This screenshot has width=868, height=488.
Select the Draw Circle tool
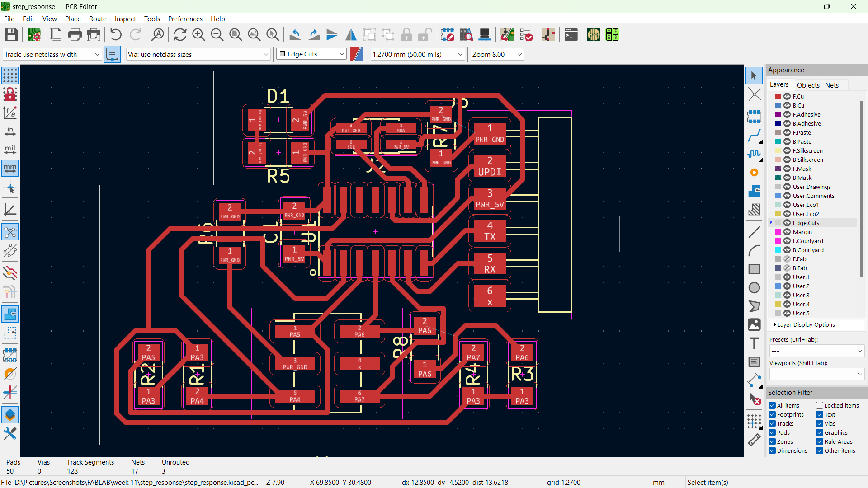[754, 288]
